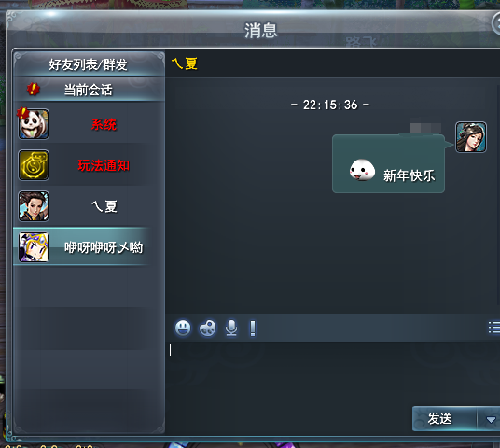The height and width of the screenshot is (448, 500).
Task: Click the message text input area
Action: click(x=333, y=373)
